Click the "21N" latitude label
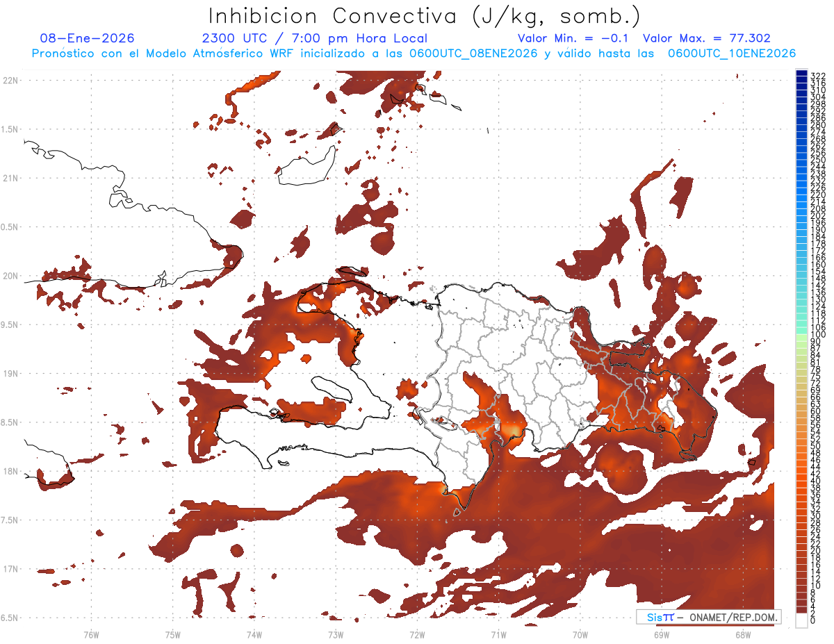834x644 pixels. click(10, 178)
